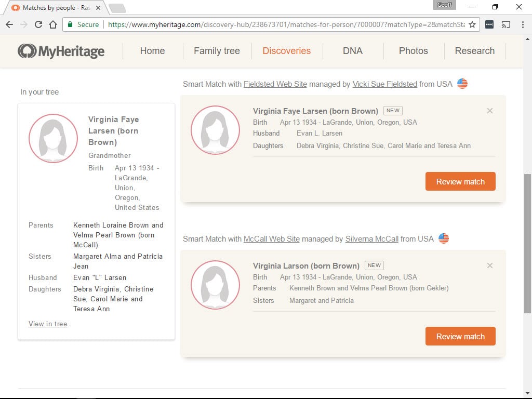The height and width of the screenshot is (399, 532).
Task: Click the NEW badge on Virginia Faye Larsen match
Action: 393,111
